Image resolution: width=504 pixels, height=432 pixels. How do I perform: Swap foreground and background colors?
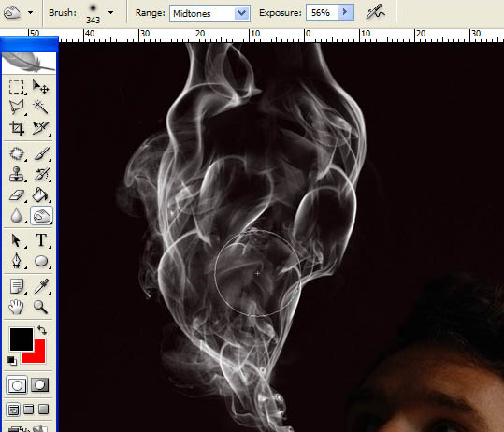[x=42, y=330]
